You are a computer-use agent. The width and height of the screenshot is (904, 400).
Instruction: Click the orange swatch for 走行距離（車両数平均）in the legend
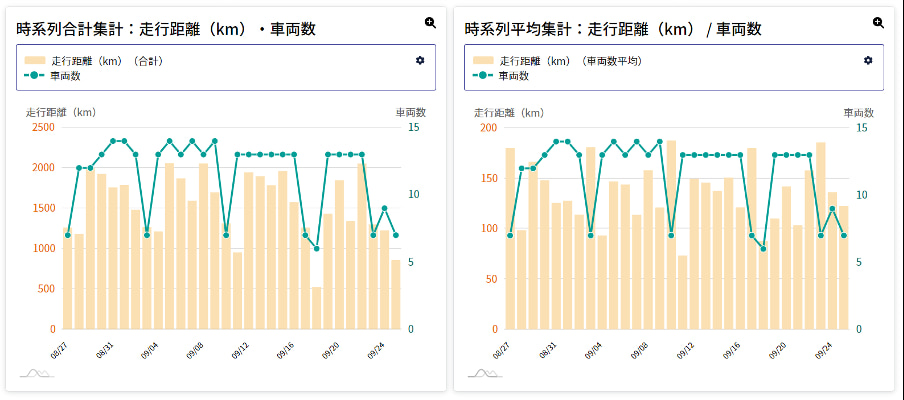[x=483, y=61]
